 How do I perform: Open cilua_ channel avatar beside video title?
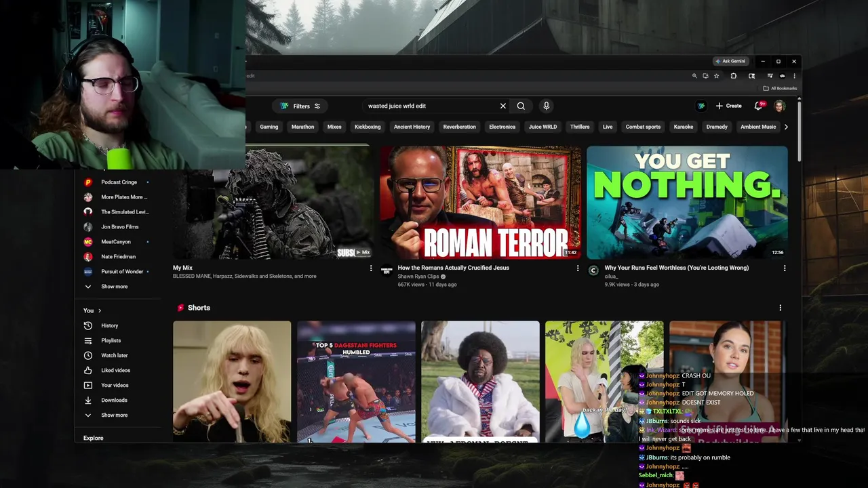[x=593, y=270]
